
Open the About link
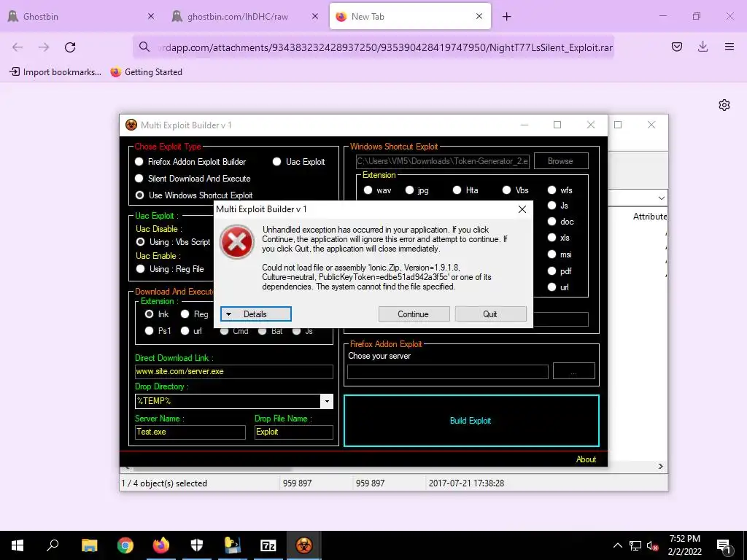[x=586, y=459]
